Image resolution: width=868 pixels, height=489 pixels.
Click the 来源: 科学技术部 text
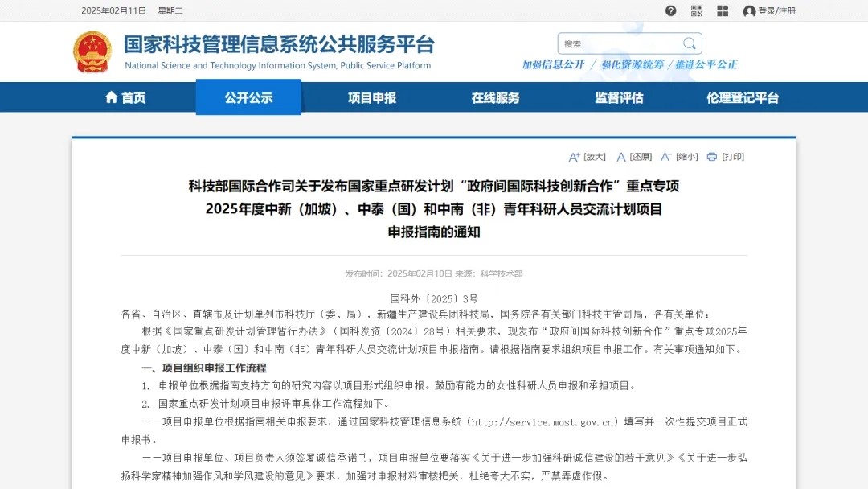pyautogui.click(x=489, y=273)
